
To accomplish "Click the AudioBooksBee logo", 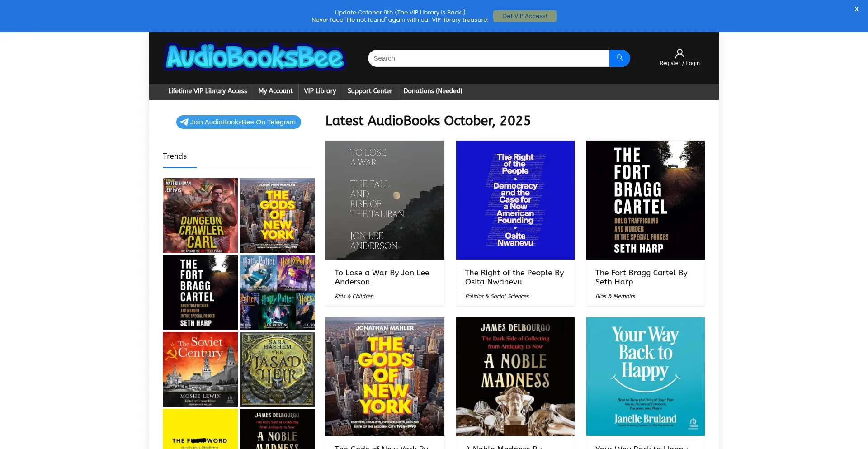I will pos(255,57).
